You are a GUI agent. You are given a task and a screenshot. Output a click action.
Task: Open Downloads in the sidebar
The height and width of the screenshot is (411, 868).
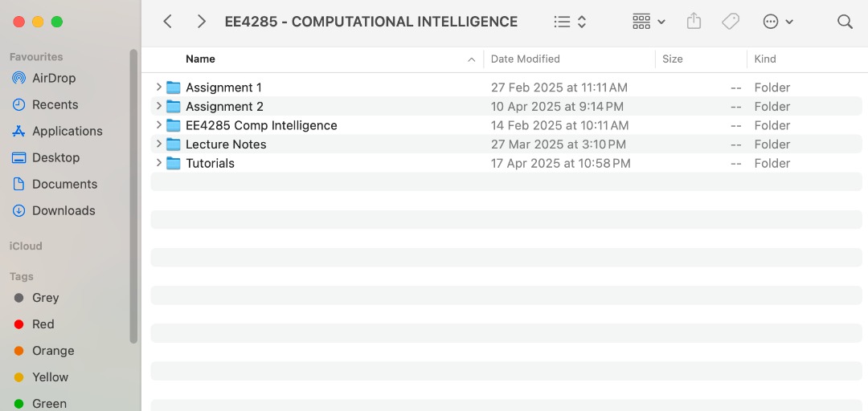(63, 211)
